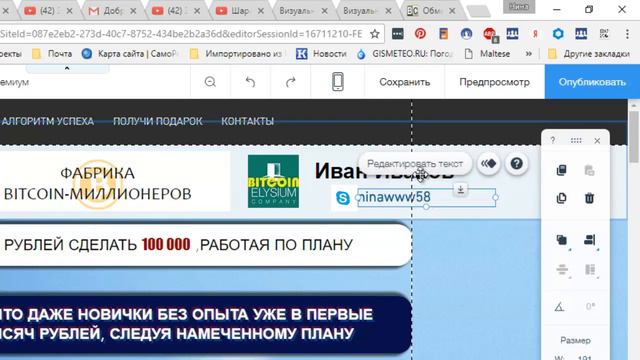Click the stretch download handle above text box
The height and width of the screenshot is (360, 640).
[460, 189]
